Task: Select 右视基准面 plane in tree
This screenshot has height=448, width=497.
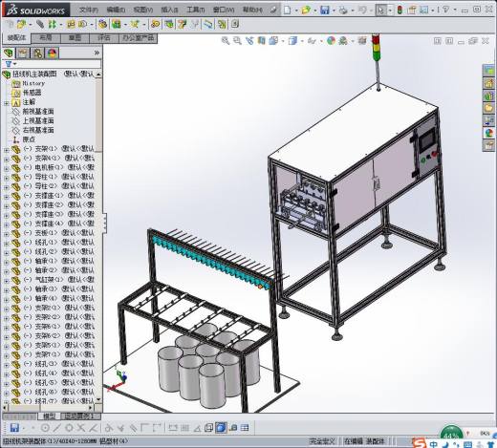Action: pos(38,130)
